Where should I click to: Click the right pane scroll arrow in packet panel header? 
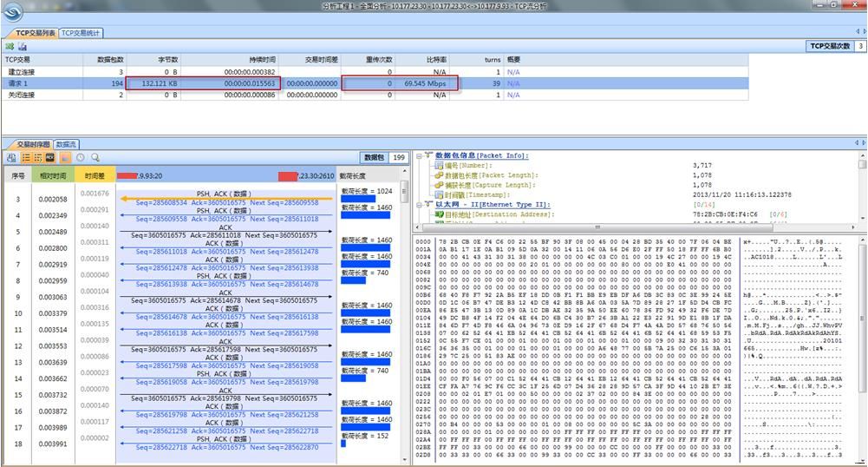[863, 142]
